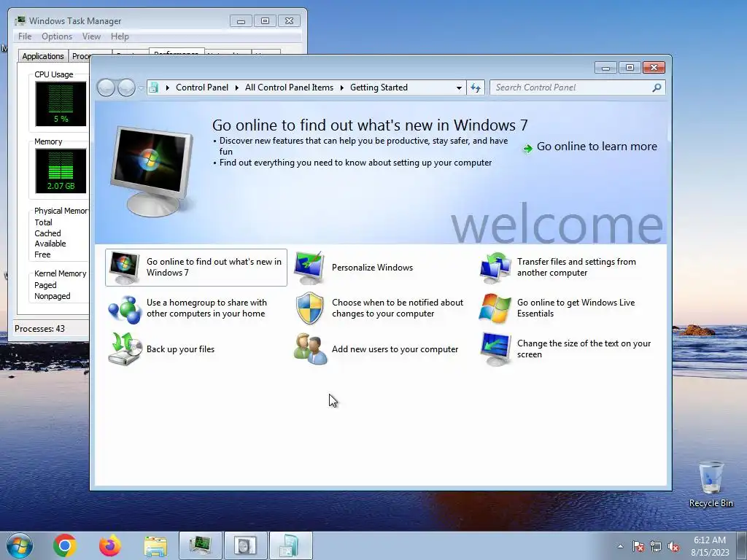Screen dimensions: 747x560
Task: Click the refresh button in address bar
Action: coord(476,87)
